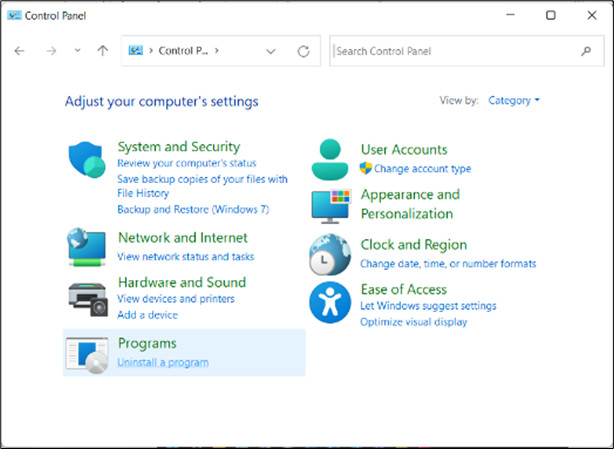Screen dimensions: 614x449
Task: Open Backup and Restore (Windows 7)
Action: tap(193, 210)
